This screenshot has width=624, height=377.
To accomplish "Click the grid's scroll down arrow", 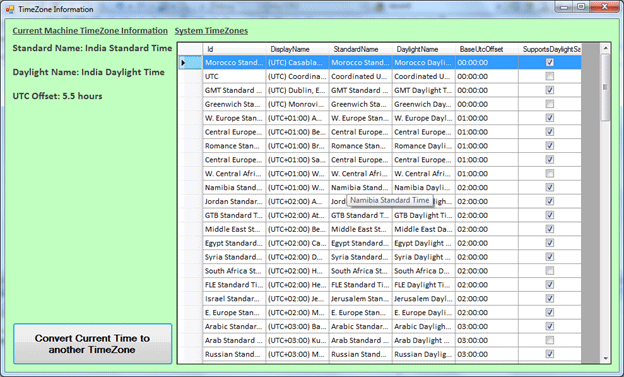I will (x=605, y=358).
